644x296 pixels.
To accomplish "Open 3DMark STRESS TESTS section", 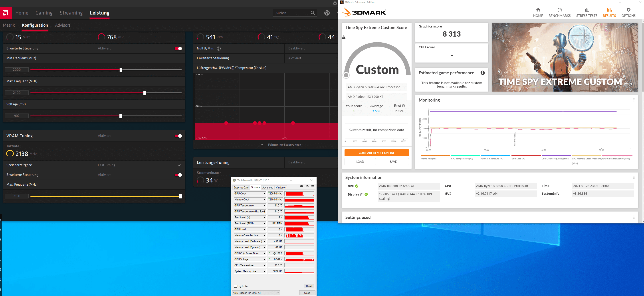I will pos(587,12).
